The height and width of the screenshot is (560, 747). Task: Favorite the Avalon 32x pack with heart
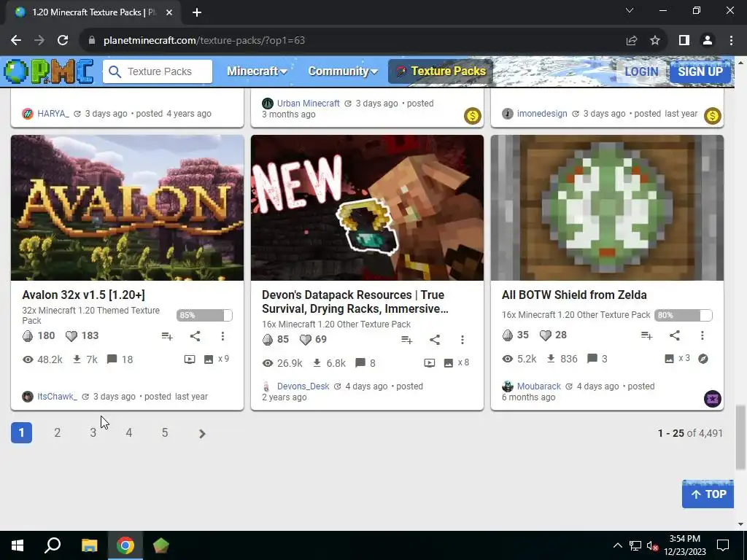(x=71, y=336)
